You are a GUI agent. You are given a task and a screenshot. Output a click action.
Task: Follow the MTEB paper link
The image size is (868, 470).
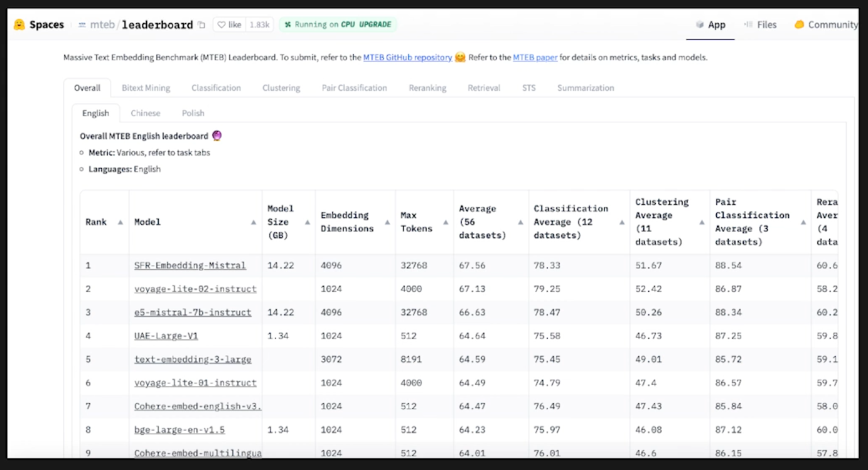535,57
